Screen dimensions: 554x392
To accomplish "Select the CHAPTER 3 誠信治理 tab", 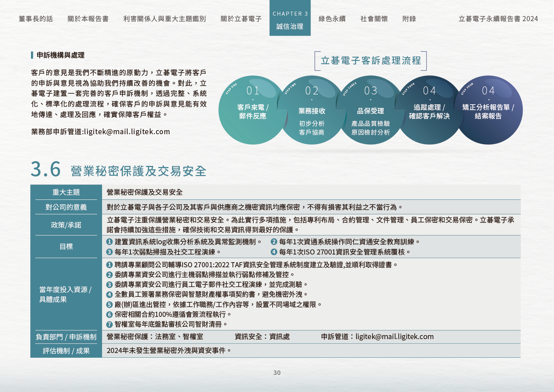I will (x=290, y=18).
